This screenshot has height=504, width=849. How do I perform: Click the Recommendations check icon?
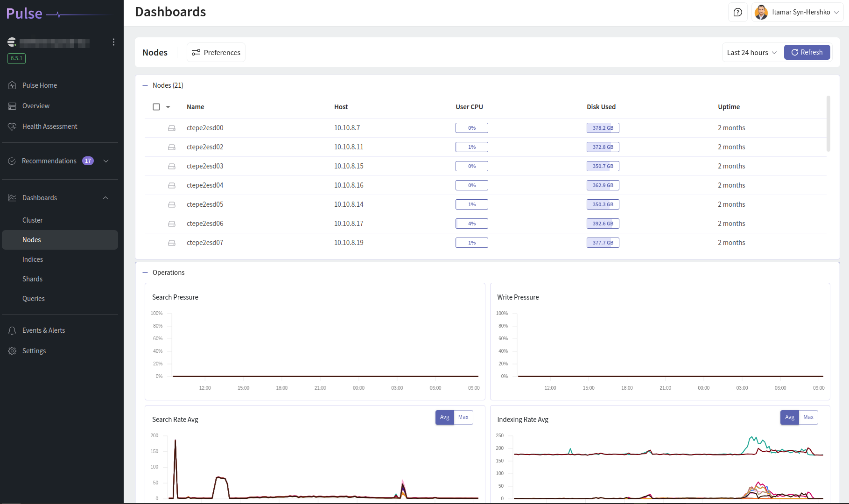[12, 161]
